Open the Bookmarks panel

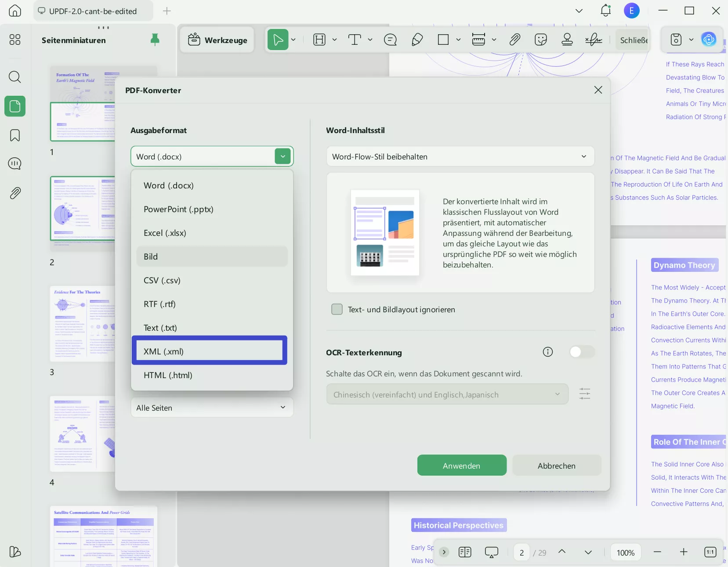(14, 135)
